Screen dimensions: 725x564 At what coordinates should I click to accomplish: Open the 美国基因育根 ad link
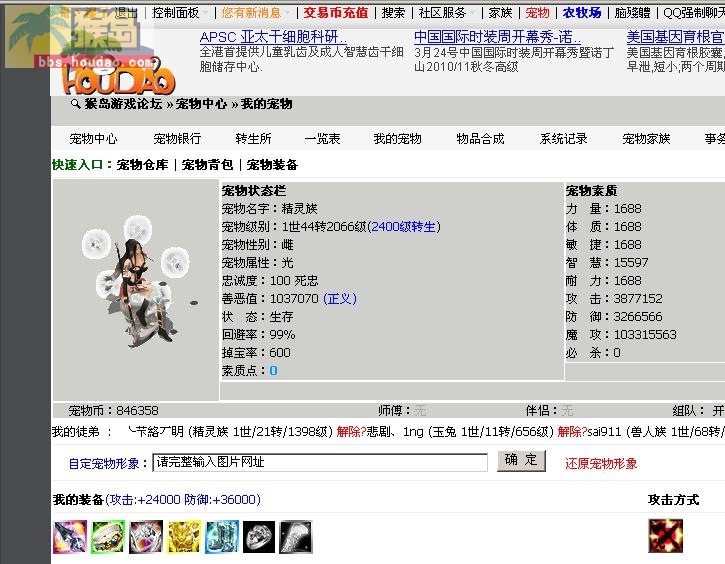coord(676,37)
